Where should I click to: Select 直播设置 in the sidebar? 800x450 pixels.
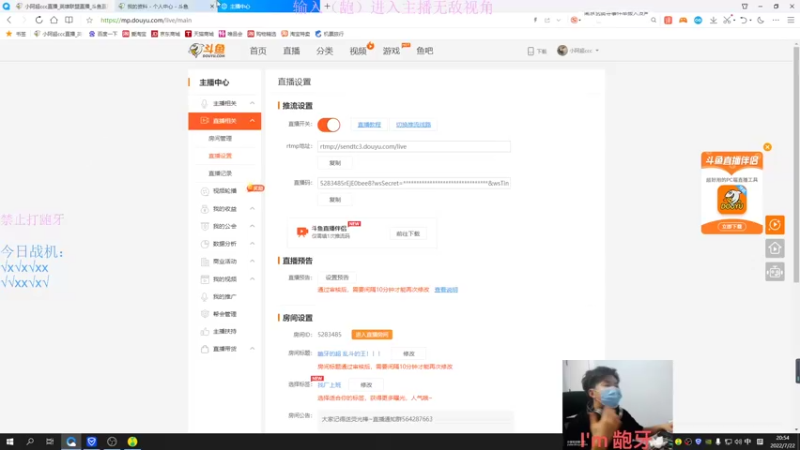pyautogui.click(x=220, y=156)
